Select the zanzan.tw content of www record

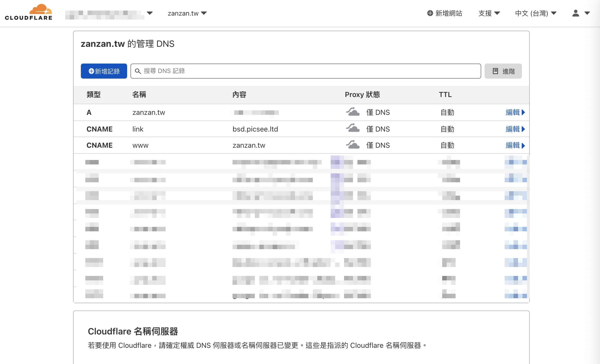coord(249,145)
